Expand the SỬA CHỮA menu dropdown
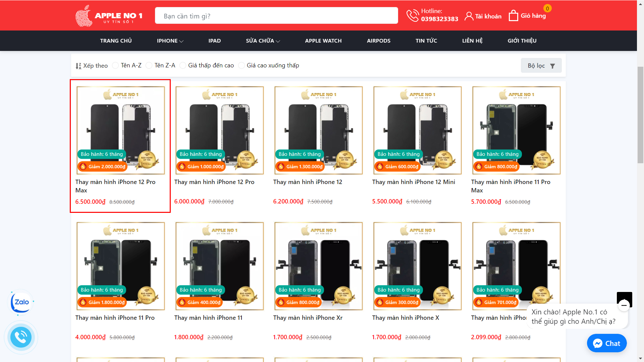The image size is (644, 362). [263, 41]
